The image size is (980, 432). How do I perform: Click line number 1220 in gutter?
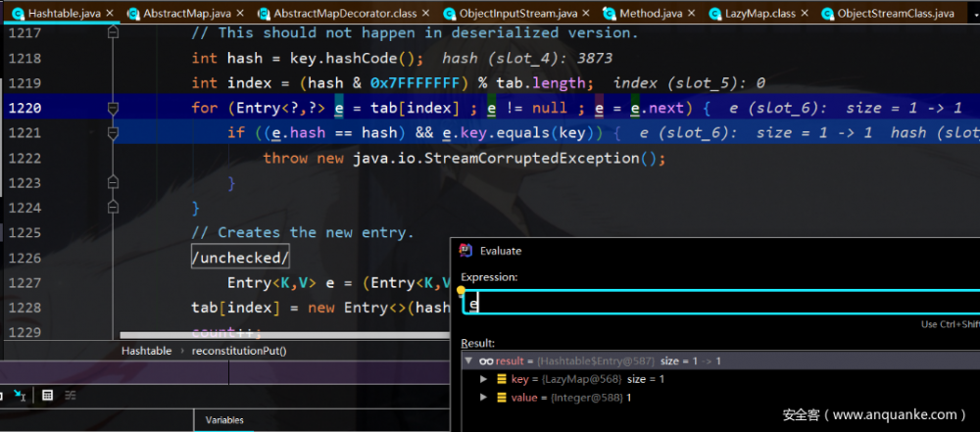[25, 108]
